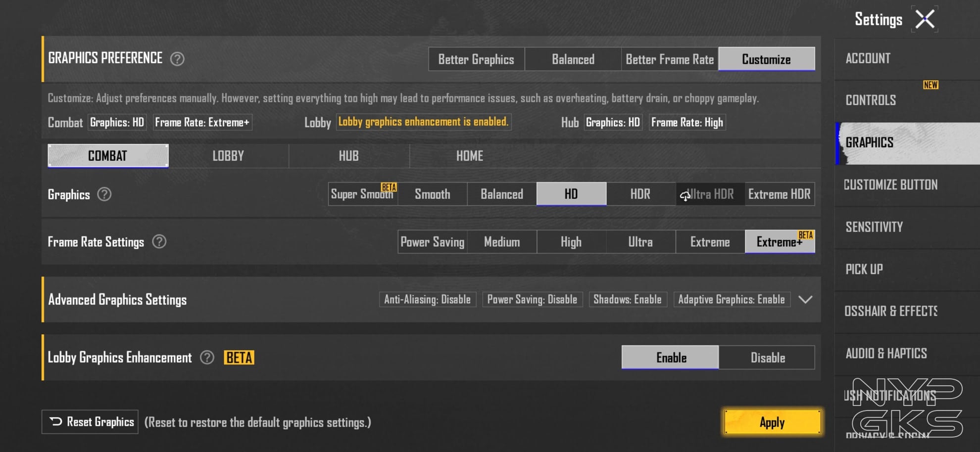Open the Lobby Graphics Enhancement help icon
Screen dimensions: 980x452
pyautogui.click(x=207, y=358)
